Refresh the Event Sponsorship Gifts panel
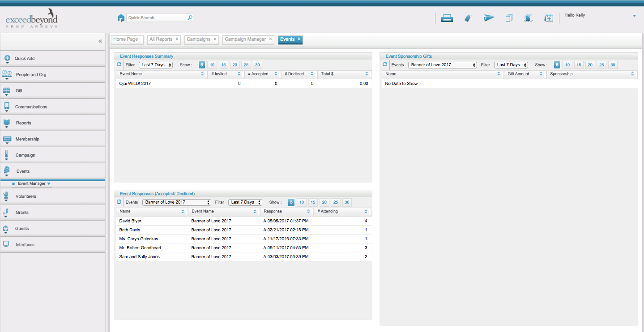The image size is (644, 332). point(385,64)
